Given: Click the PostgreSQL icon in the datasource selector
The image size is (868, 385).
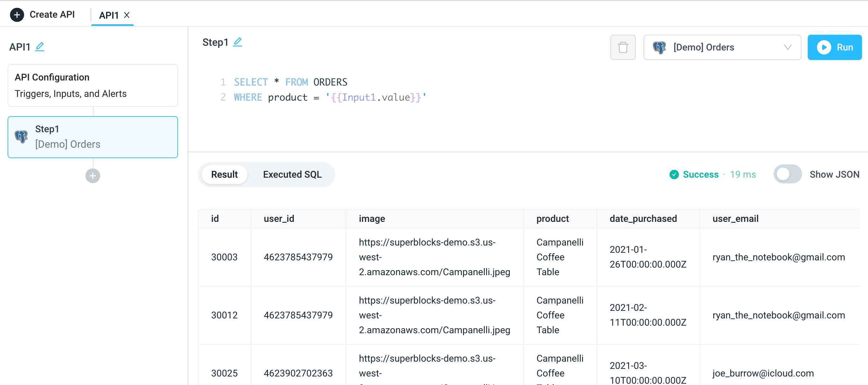Looking at the screenshot, I should click(660, 47).
